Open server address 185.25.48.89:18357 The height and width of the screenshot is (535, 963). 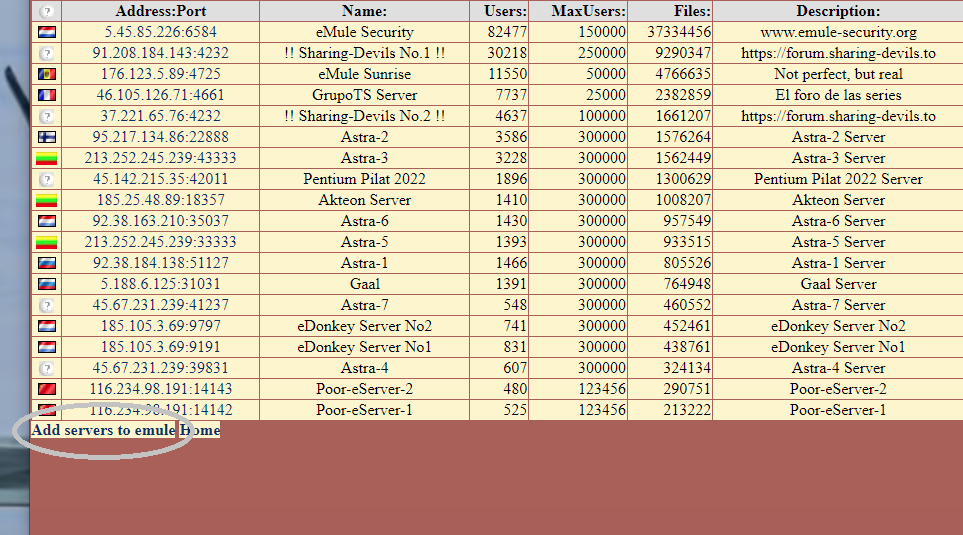click(x=160, y=200)
